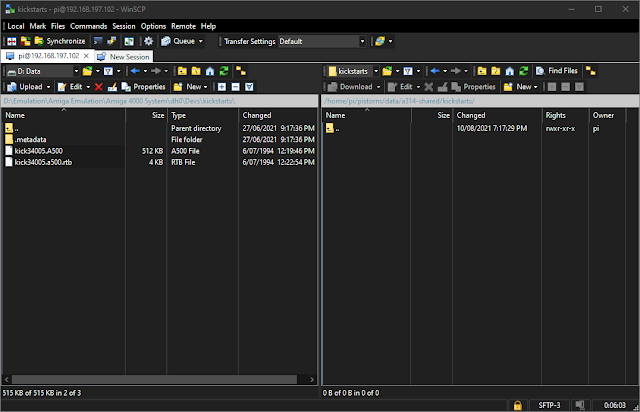Go back in remote panel history
Screen dimensions: 640x412
click(x=435, y=71)
